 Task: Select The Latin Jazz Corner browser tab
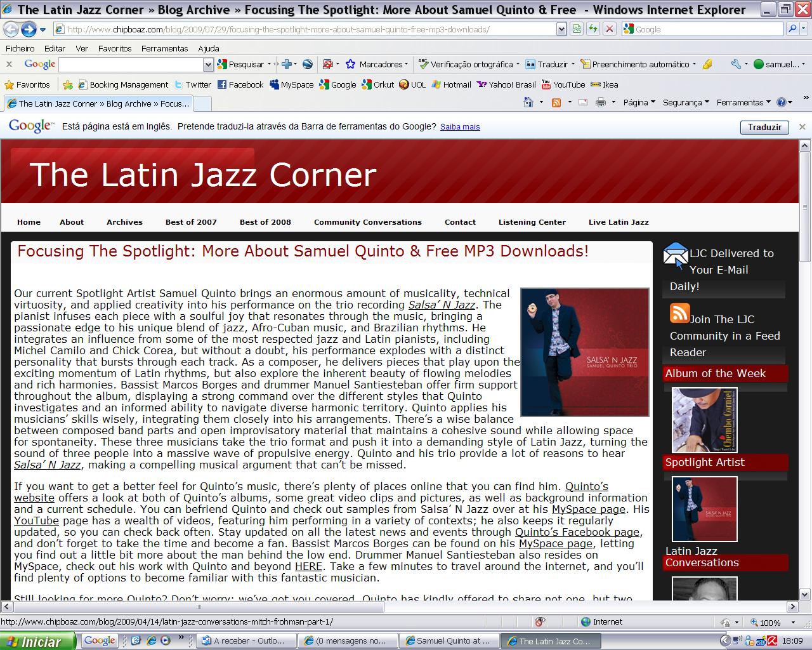pos(98,103)
